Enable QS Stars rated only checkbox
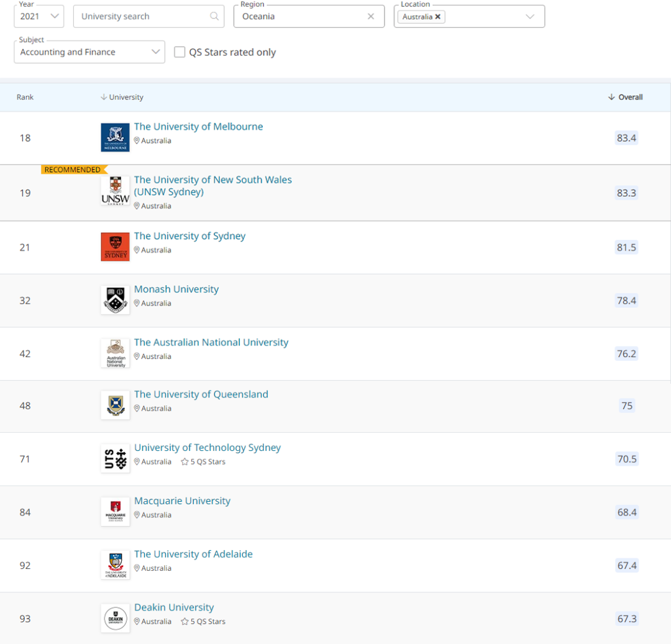This screenshot has width=671, height=644. point(180,52)
